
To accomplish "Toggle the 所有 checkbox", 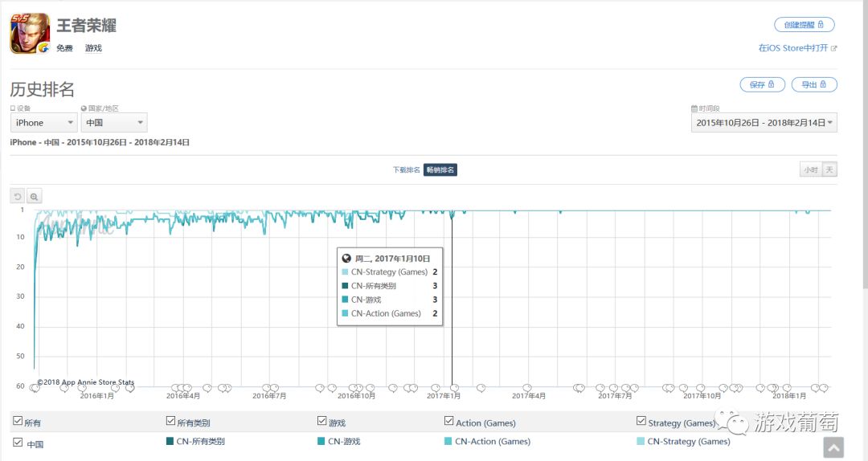I will (x=18, y=421).
